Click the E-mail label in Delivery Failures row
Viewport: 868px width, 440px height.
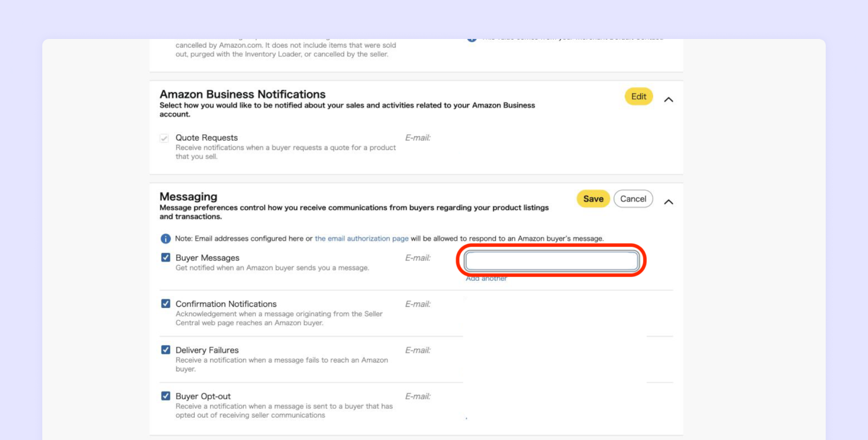point(418,350)
